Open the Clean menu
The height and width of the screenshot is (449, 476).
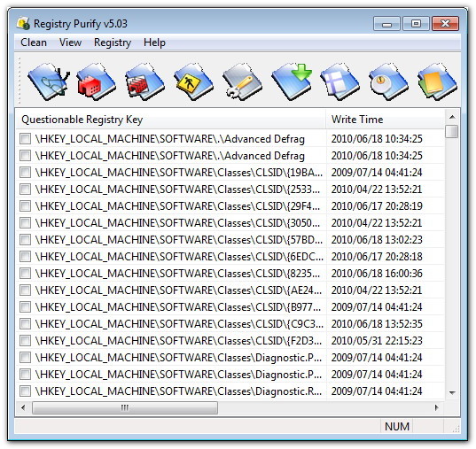34,43
